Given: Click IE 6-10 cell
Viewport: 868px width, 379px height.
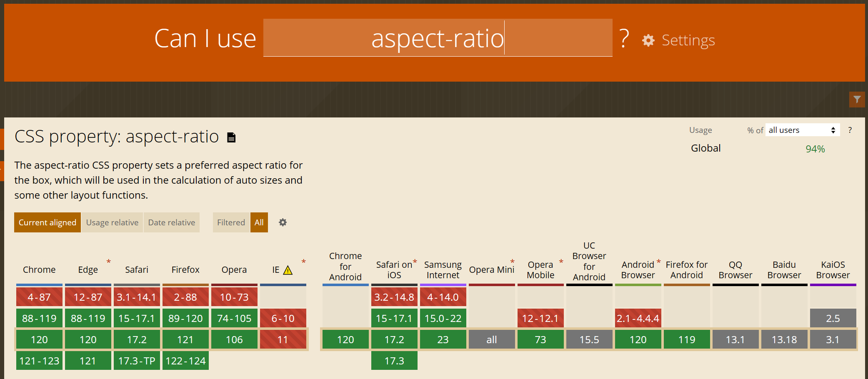Looking at the screenshot, I should point(283,318).
